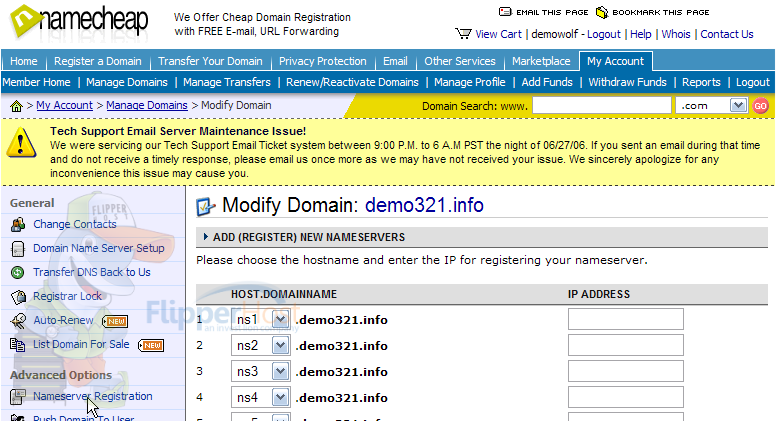Open the Contact Us link

pos(727,34)
